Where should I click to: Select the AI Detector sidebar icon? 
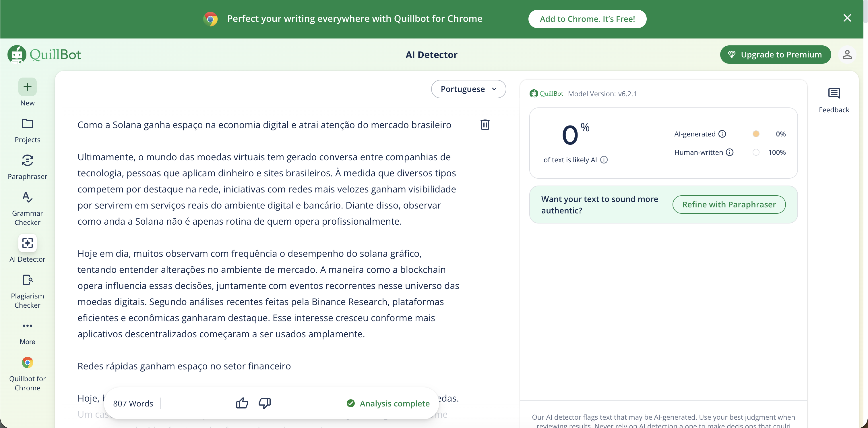point(27,243)
